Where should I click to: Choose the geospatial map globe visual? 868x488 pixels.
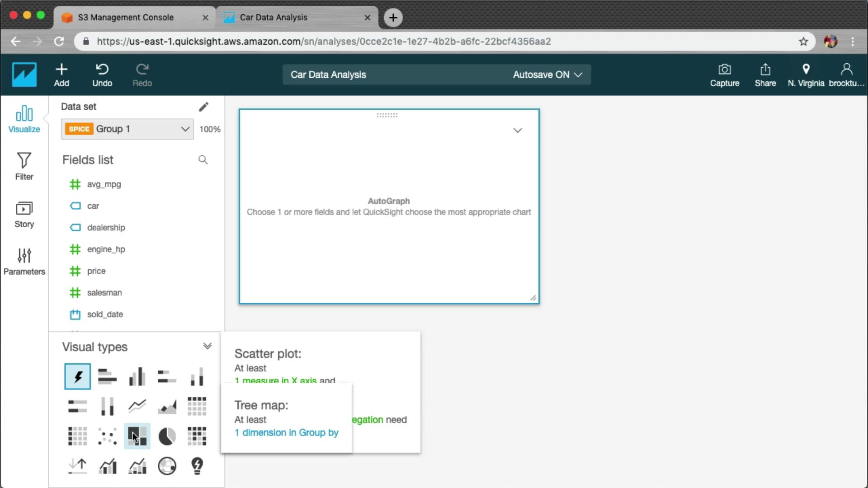167,466
